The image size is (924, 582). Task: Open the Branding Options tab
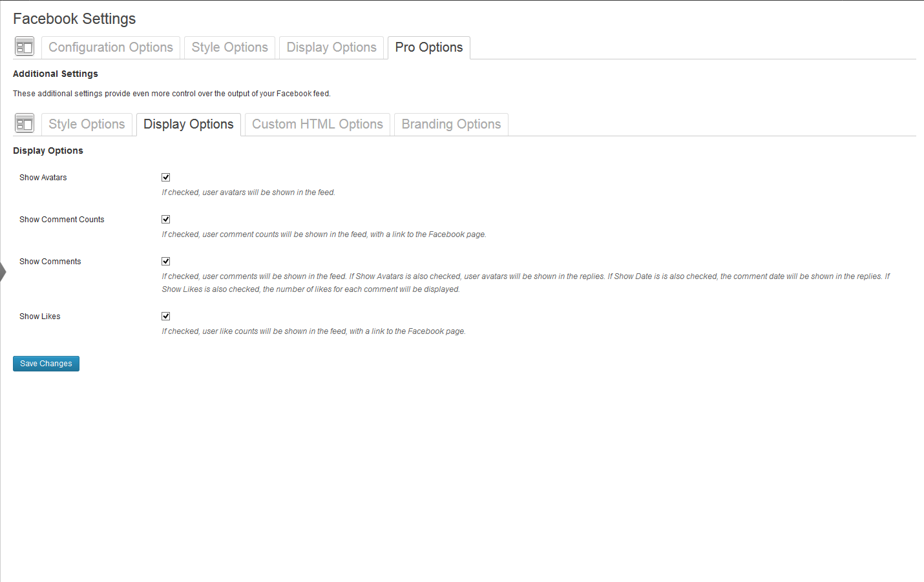(451, 124)
